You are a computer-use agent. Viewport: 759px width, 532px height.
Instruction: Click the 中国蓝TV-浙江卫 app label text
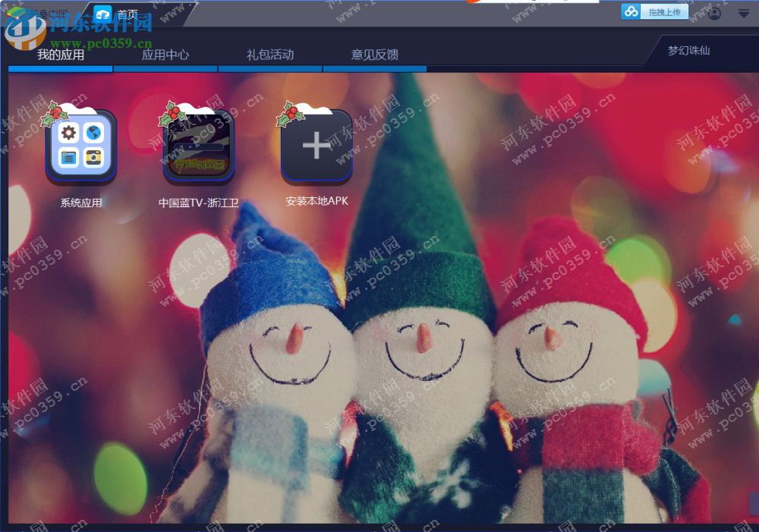pos(196,203)
